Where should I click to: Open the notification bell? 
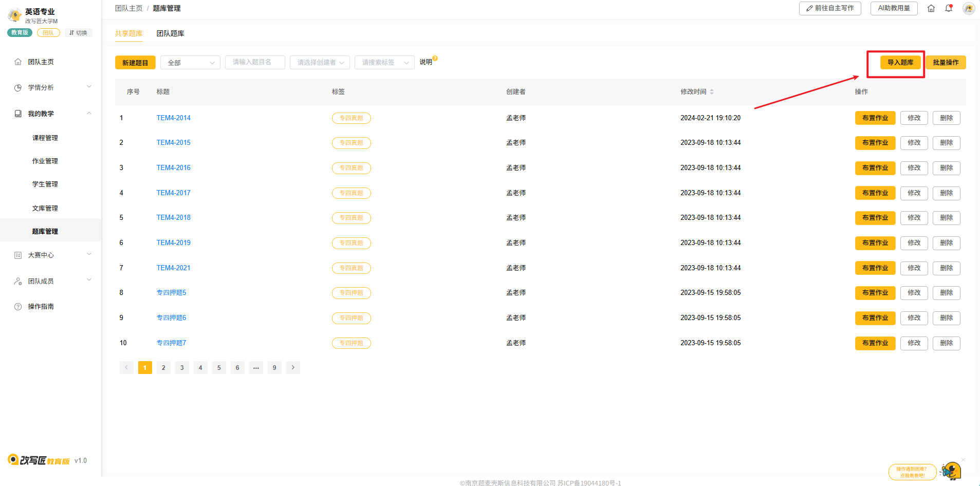(949, 8)
